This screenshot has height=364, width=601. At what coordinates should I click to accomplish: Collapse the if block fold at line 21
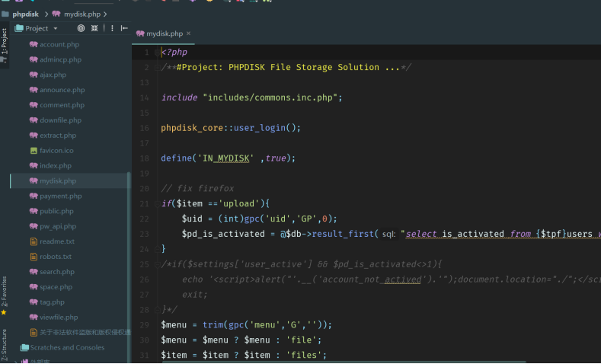[x=157, y=204]
